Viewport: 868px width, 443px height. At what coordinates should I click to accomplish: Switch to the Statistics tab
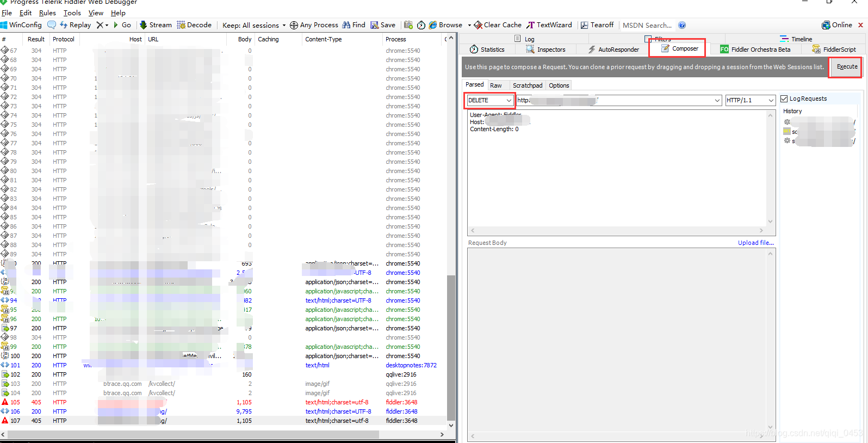[487, 50]
